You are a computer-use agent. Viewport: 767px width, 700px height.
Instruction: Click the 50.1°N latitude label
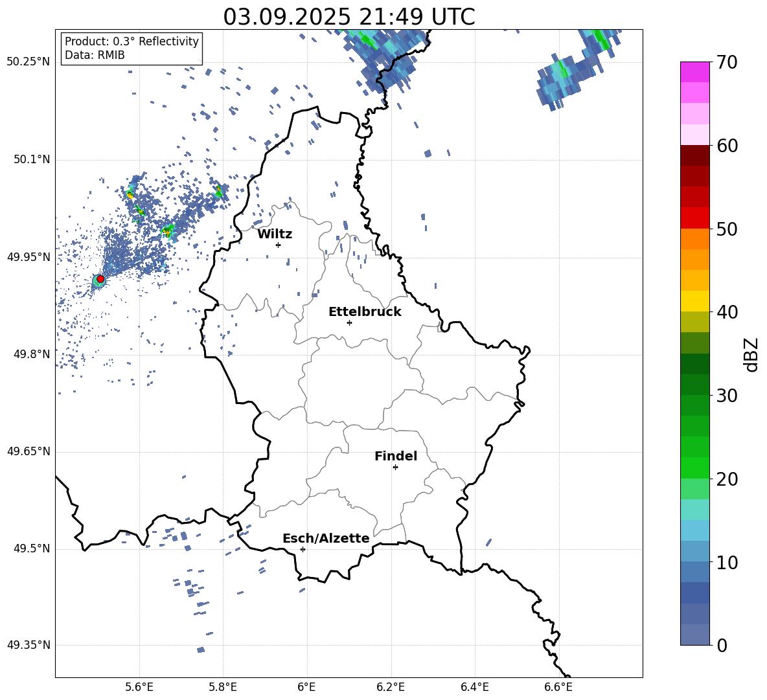(32, 159)
